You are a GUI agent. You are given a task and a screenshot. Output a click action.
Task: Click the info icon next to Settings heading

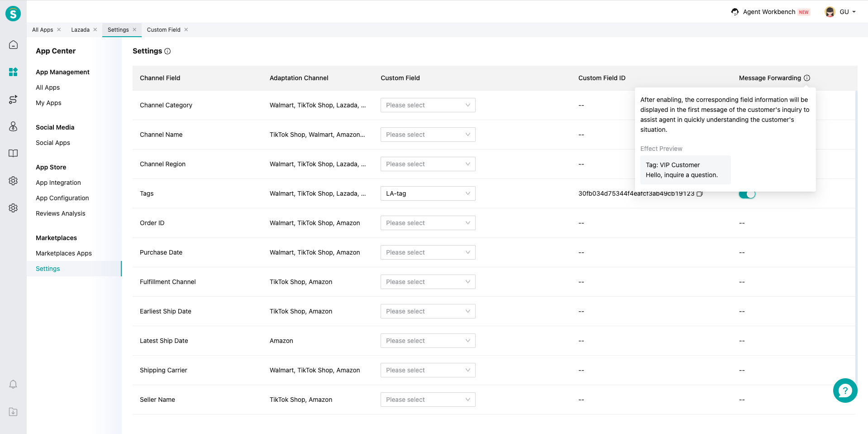click(167, 51)
